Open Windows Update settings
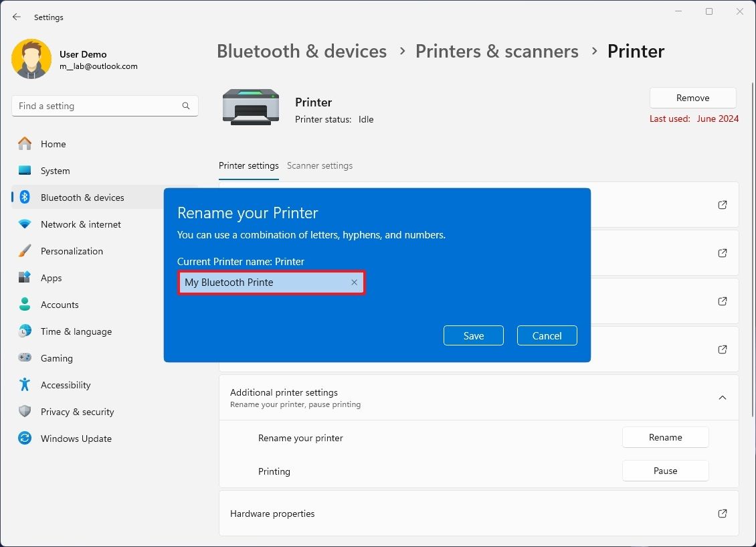This screenshot has height=547, width=756. coord(76,439)
